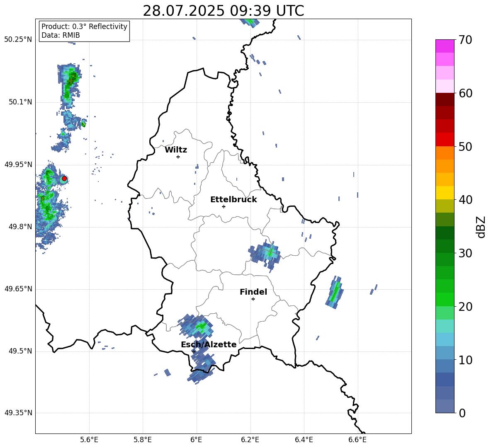
Task: Click the 5.8°E longitude label
Action: (x=143, y=440)
